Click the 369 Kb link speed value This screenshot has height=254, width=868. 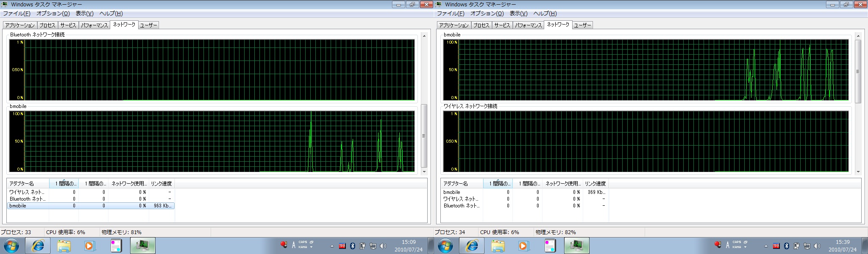(596, 192)
